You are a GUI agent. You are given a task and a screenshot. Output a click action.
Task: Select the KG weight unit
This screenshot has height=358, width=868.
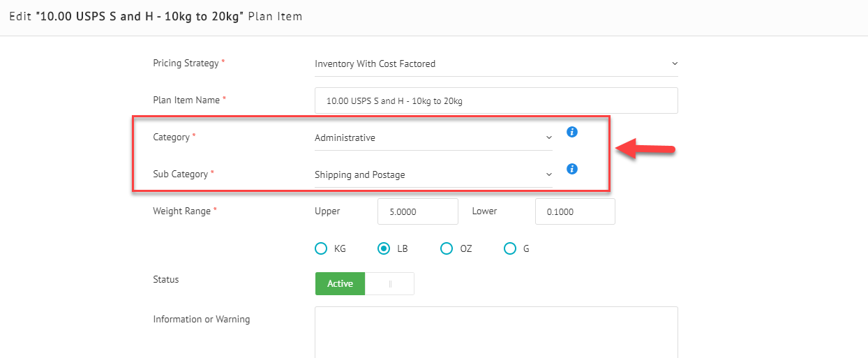[321, 248]
